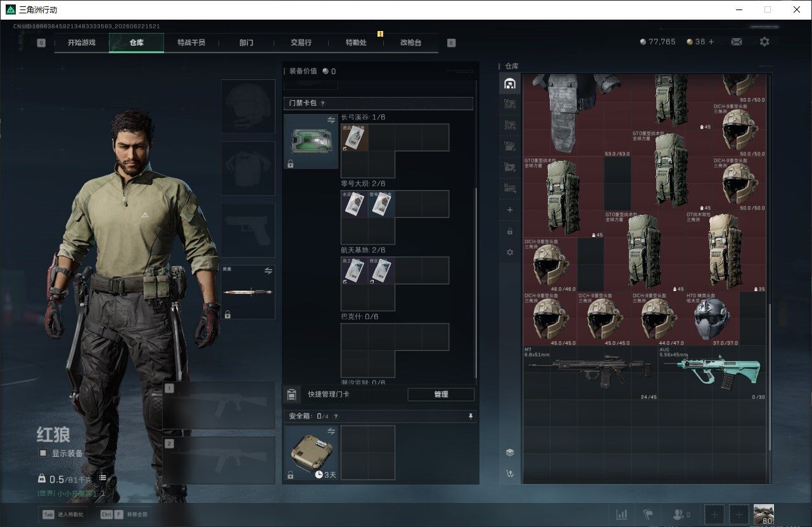This screenshot has width=812, height=527.
Task: Click the auto-sort icon below the layers icon
Action: (x=510, y=473)
